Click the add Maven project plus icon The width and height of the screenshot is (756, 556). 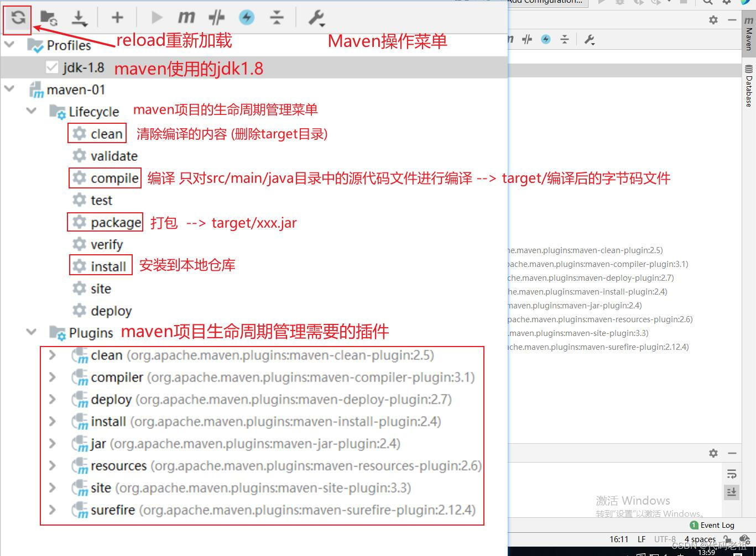117,17
